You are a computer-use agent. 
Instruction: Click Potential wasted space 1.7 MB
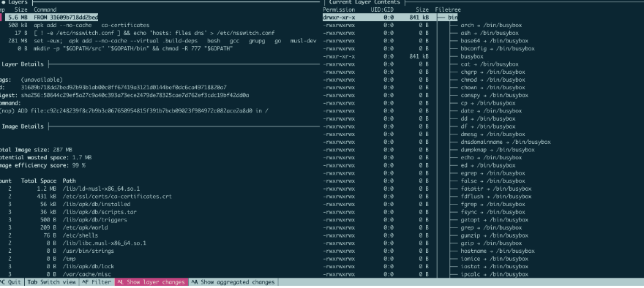pos(45,158)
